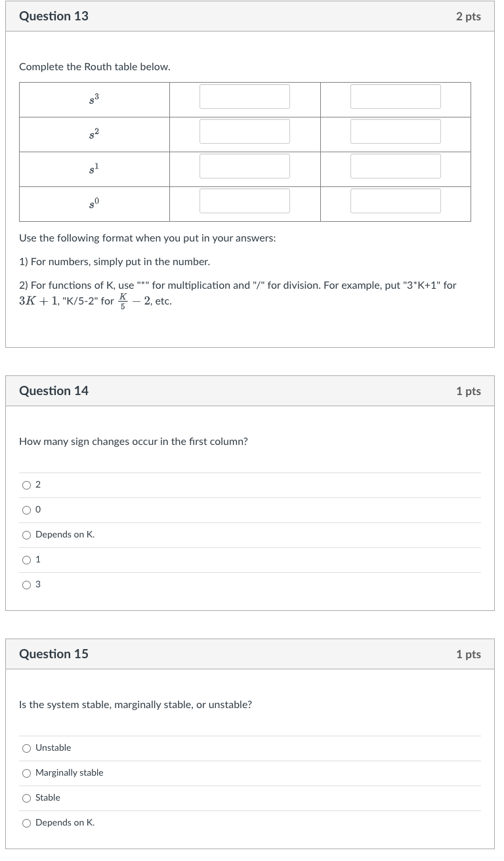The image size is (504, 861).
Task: Click the Question 14 header
Action: click(54, 390)
